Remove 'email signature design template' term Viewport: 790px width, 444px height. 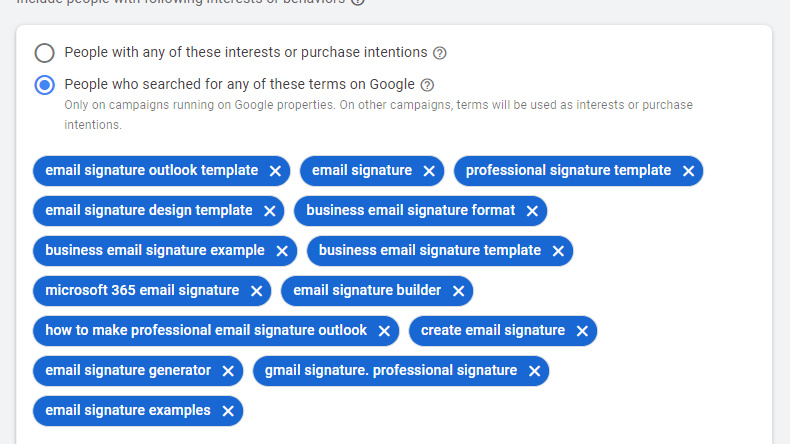[269, 211]
